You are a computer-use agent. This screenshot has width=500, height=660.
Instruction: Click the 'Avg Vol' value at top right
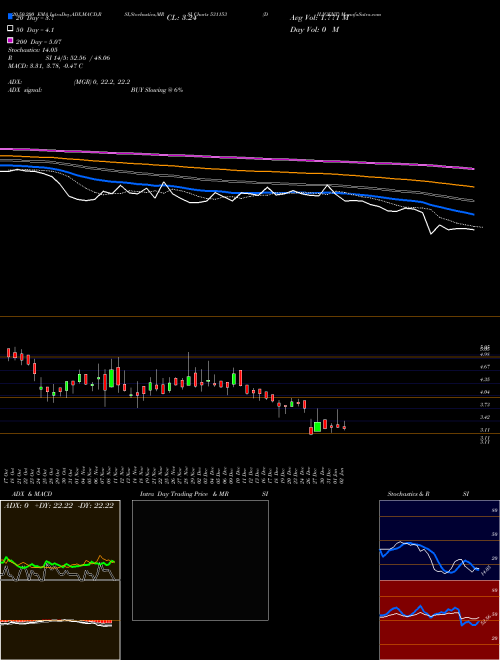coord(319,18)
